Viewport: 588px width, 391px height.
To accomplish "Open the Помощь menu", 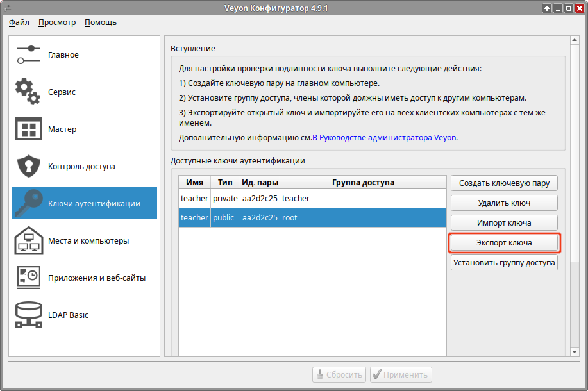I will click(101, 22).
